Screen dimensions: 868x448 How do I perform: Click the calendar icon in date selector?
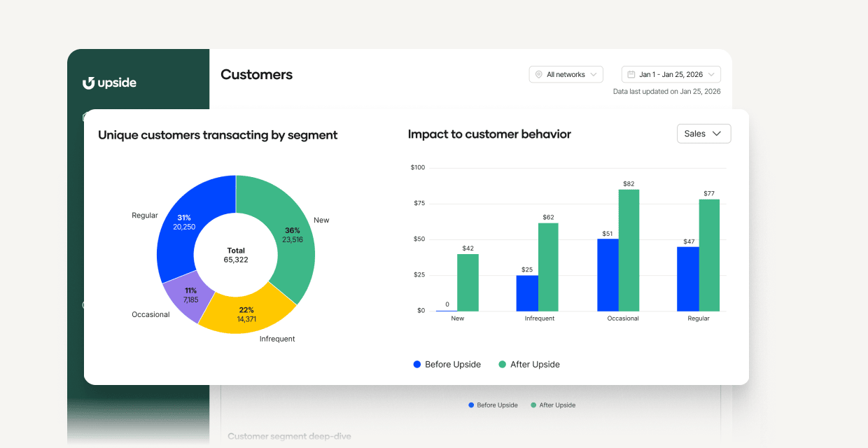click(x=632, y=74)
